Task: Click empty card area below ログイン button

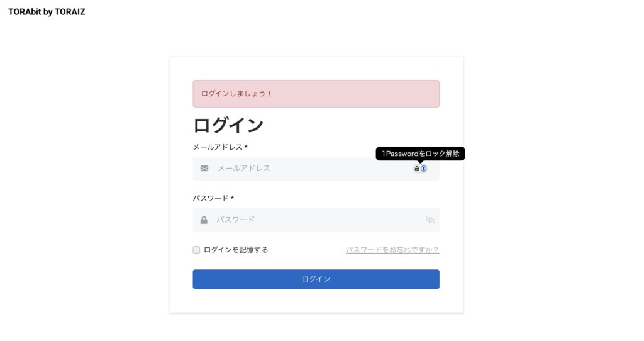Action: click(x=316, y=301)
